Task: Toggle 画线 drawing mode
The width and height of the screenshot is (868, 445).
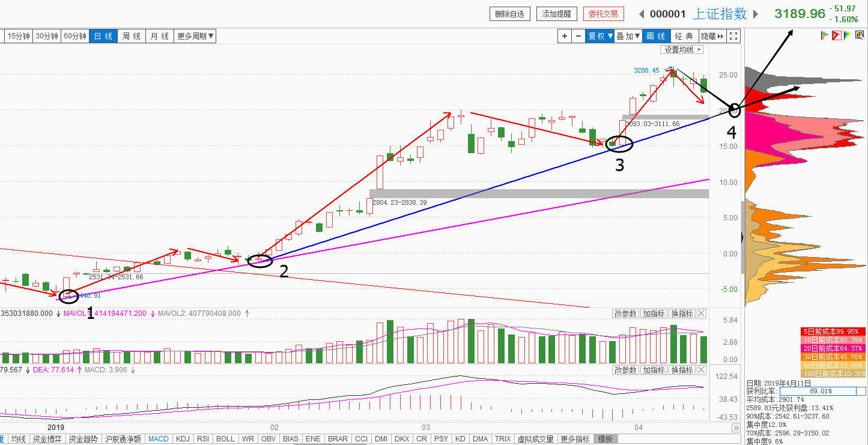Action: point(656,36)
